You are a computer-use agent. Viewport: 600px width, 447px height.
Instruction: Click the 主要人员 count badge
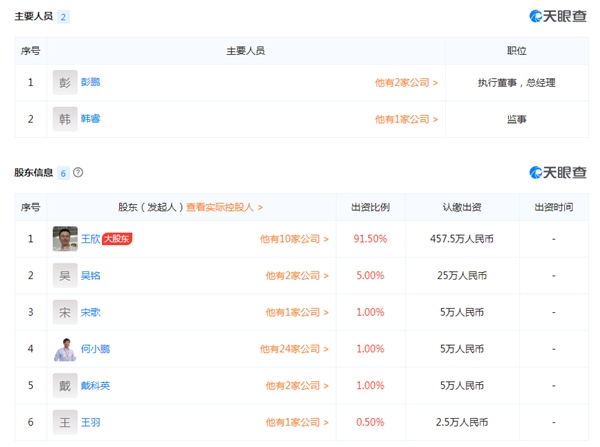click(64, 17)
